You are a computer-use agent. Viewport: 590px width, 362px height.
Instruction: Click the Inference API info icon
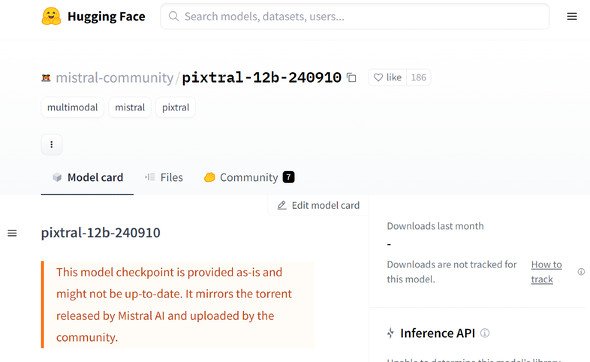coord(485,333)
